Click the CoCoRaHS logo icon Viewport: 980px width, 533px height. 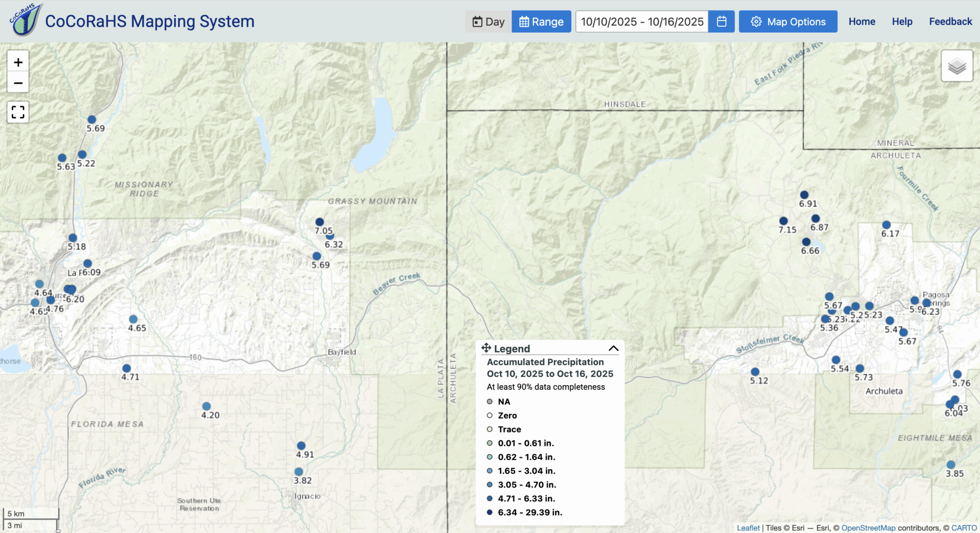point(26,20)
